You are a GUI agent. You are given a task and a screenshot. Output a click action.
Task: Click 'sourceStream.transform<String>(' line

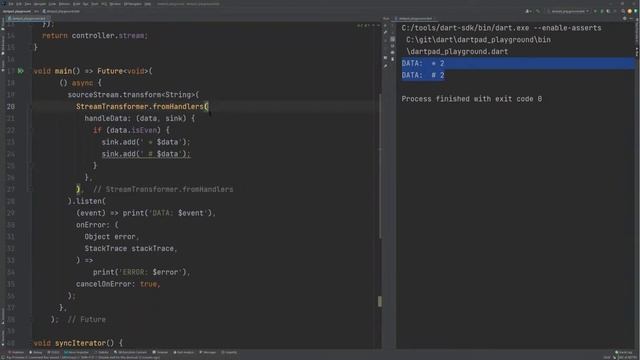[x=133, y=95]
